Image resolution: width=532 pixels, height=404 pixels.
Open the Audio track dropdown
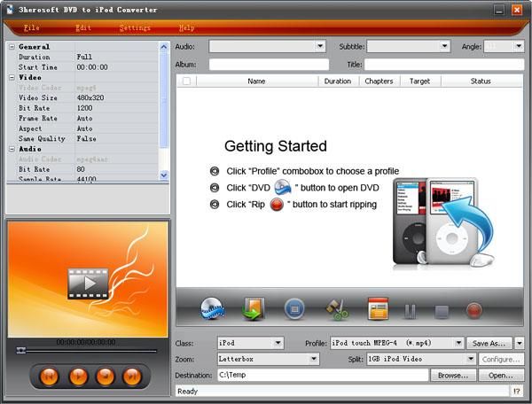coord(320,46)
